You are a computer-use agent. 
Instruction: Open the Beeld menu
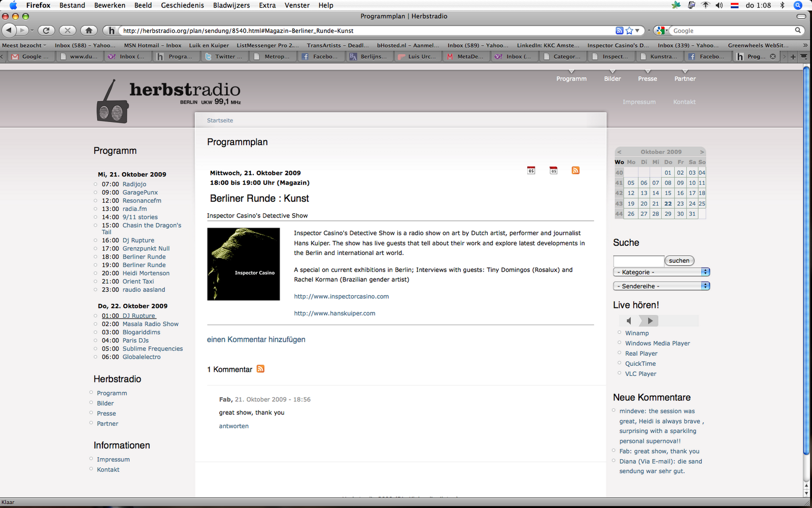pos(143,5)
